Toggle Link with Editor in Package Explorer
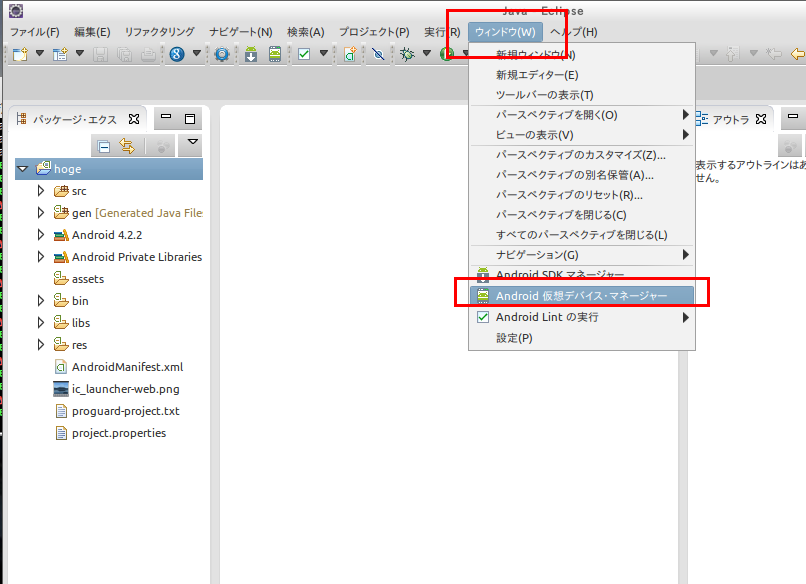Screen dimensions: 806x584 tap(127, 147)
